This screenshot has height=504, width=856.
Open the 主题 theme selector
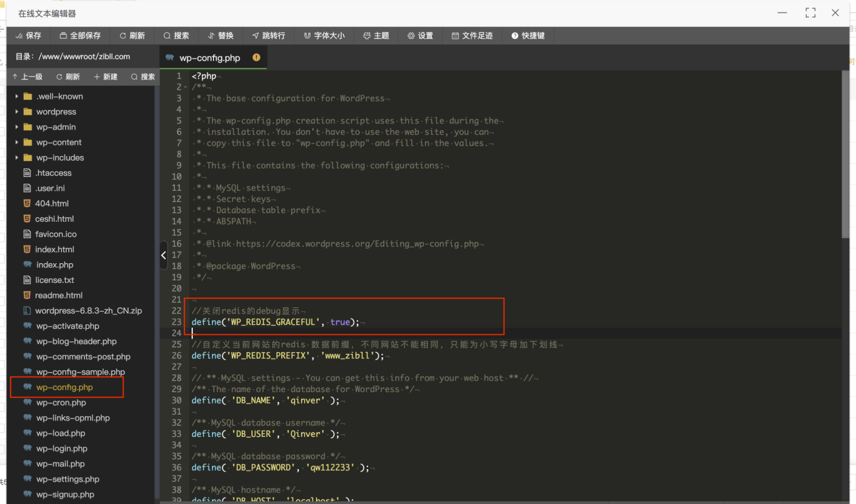coord(376,36)
